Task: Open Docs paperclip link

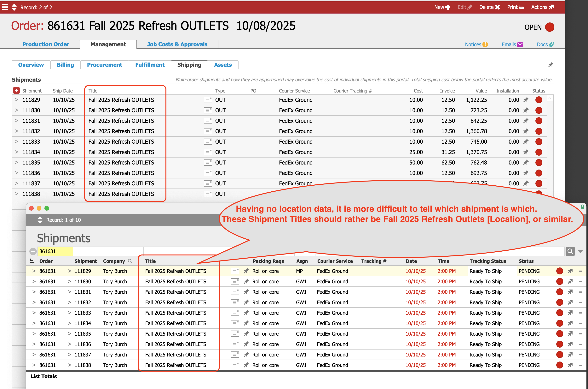Action: 551,44
